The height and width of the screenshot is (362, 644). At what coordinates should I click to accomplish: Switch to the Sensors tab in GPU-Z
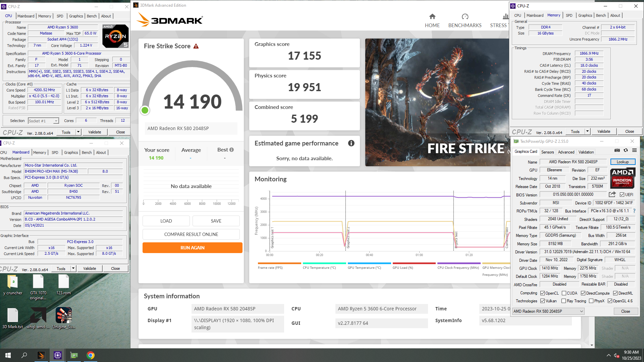[x=547, y=152]
